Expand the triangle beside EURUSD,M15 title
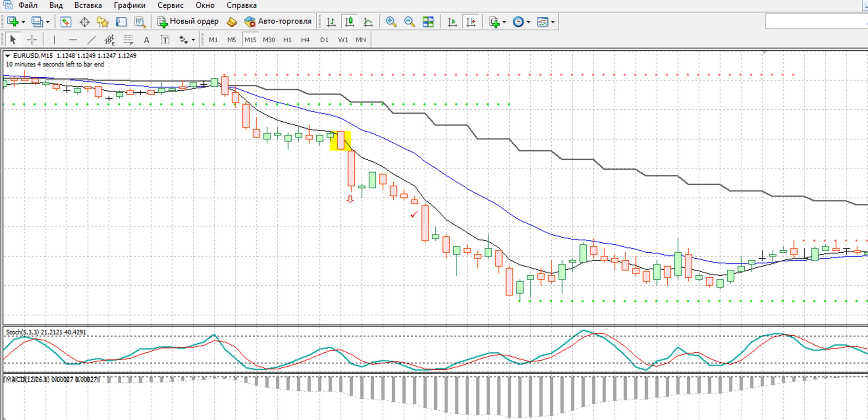Viewport: 868px width, 420px height. coord(8,56)
